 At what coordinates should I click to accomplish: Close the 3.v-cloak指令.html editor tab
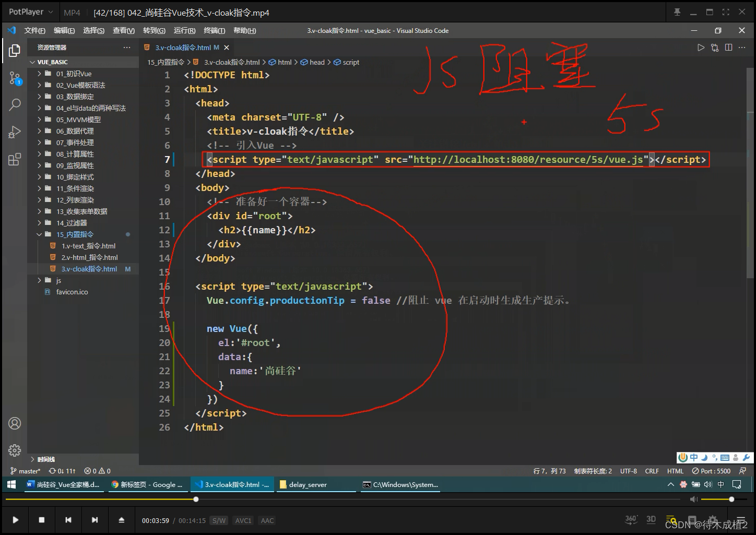click(227, 47)
